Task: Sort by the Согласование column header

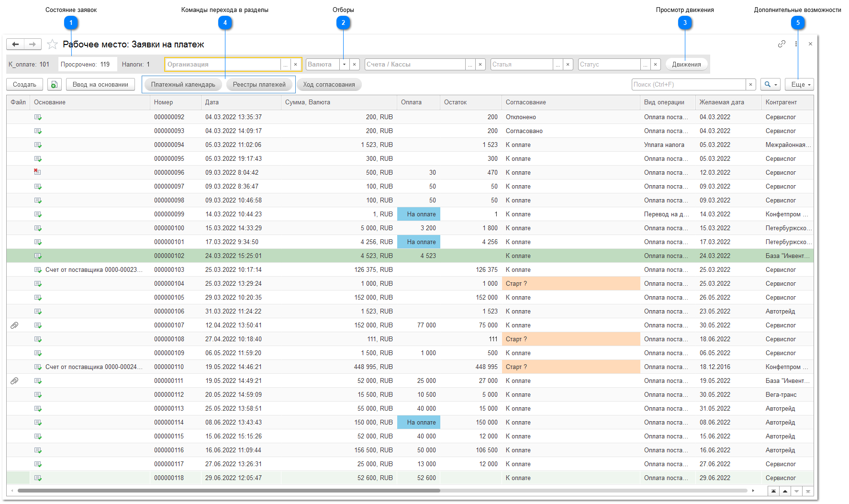Action: click(x=571, y=102)
